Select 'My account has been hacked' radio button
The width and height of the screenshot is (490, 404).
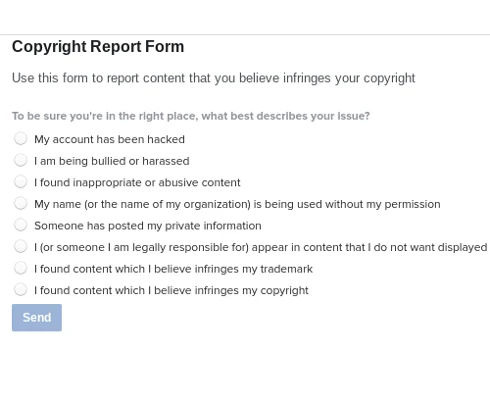tap(20, 138)
